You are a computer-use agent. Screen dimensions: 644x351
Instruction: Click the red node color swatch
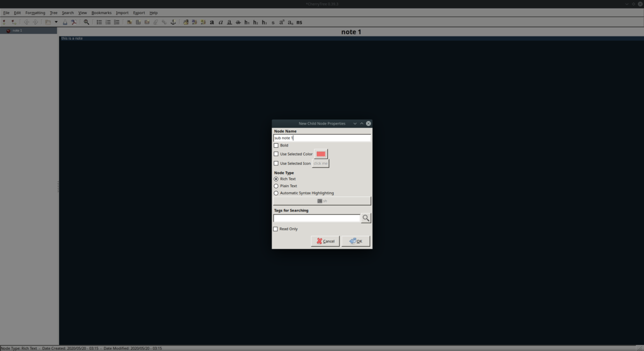click(x=321, y=154)
